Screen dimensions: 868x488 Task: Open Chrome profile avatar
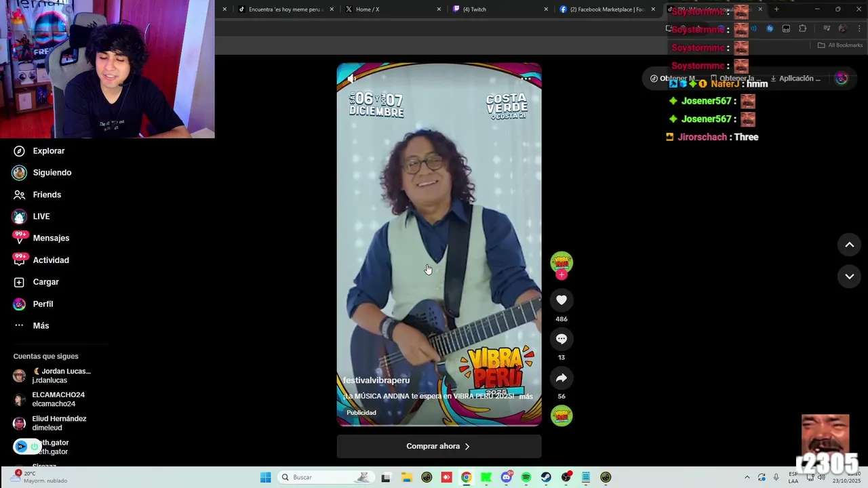tap(842, 28)
